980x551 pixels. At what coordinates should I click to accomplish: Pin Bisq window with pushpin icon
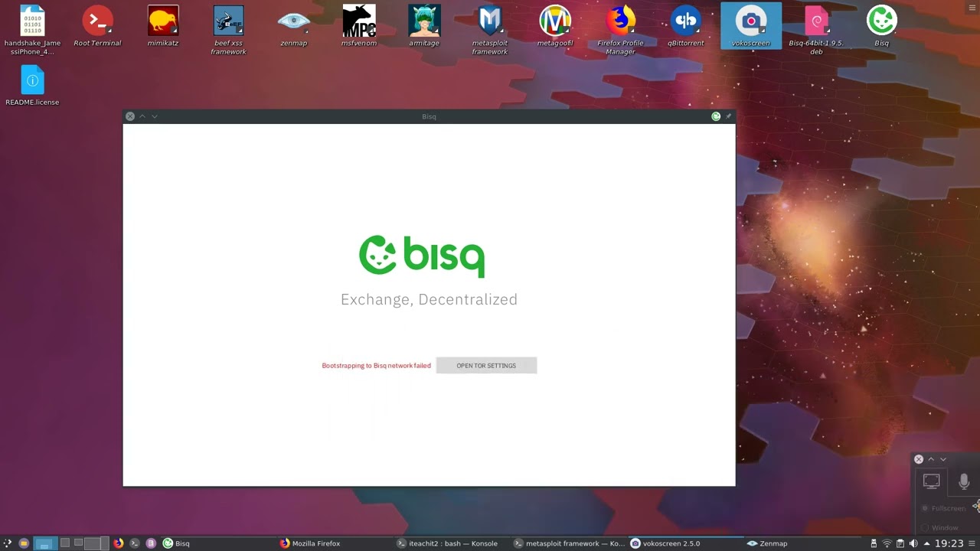[728, 116]
